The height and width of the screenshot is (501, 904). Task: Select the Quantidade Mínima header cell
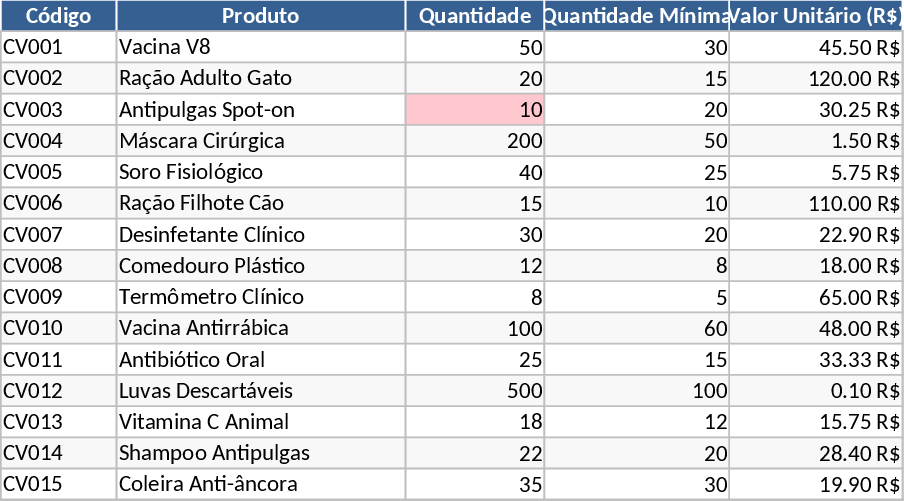coord(636,16)
